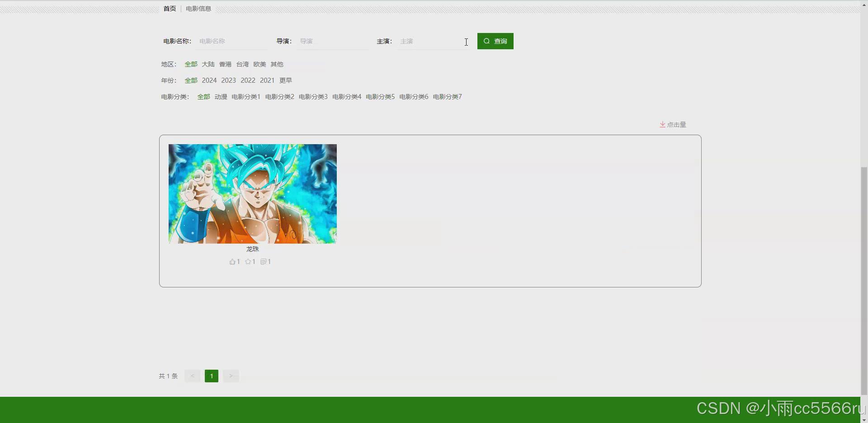Select 全部 in 地区 filter
Screen dimensions: 868x423
191,64
